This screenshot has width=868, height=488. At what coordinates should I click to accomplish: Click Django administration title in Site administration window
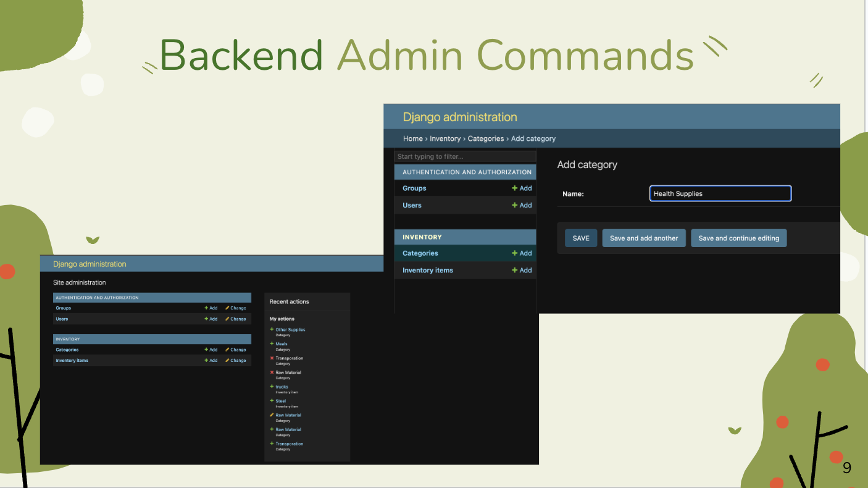90,264
